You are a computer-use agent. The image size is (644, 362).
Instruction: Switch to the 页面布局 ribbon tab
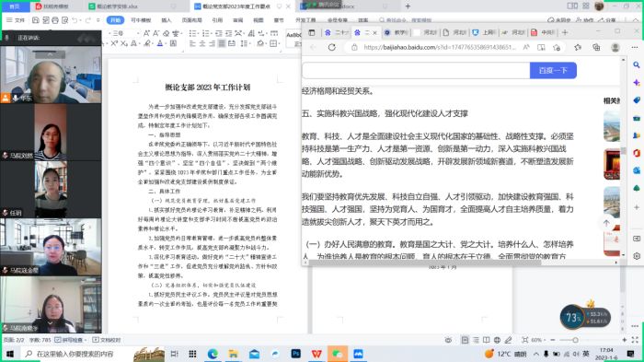click(191, 20)
